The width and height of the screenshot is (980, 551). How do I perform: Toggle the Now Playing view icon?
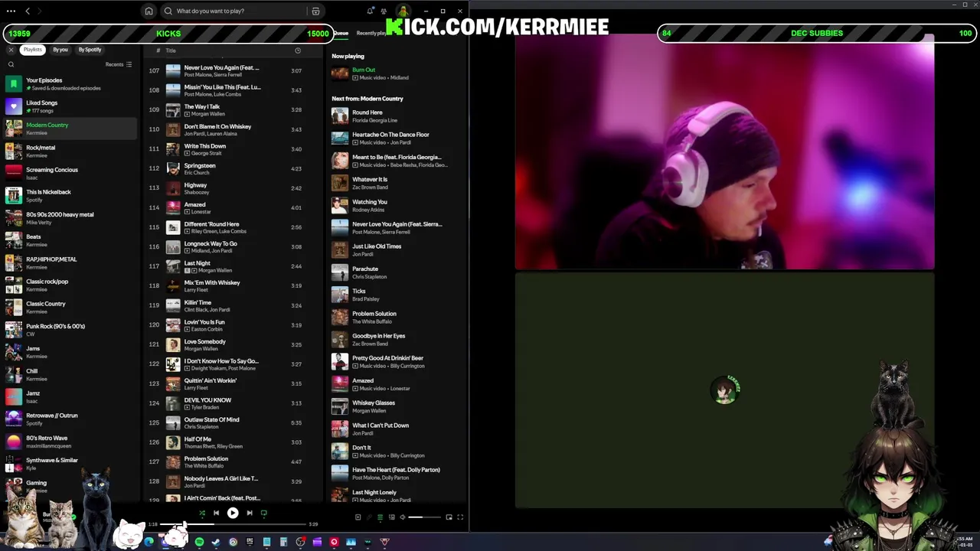click(x=358, y=517)
